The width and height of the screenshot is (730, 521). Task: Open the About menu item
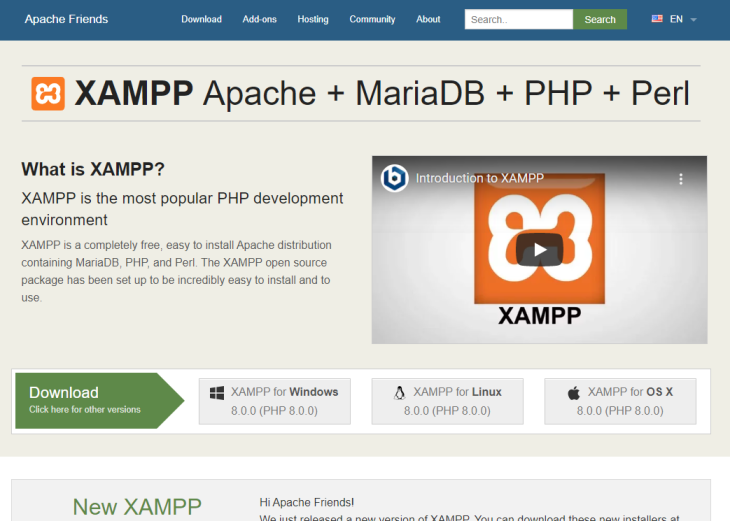(428, 19)
